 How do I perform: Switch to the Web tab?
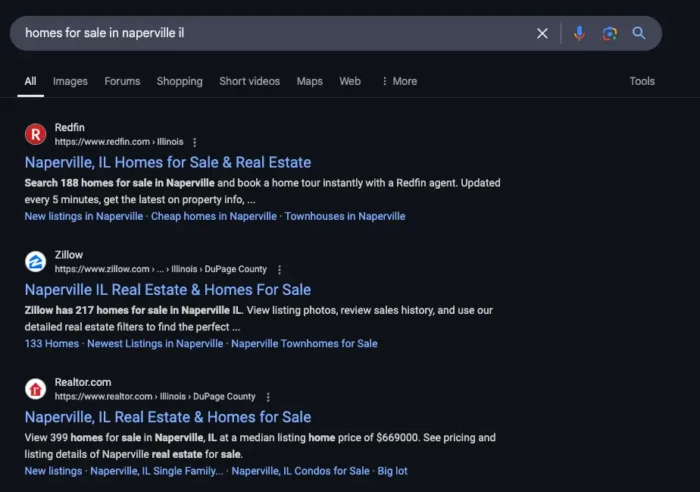(350, 81)
